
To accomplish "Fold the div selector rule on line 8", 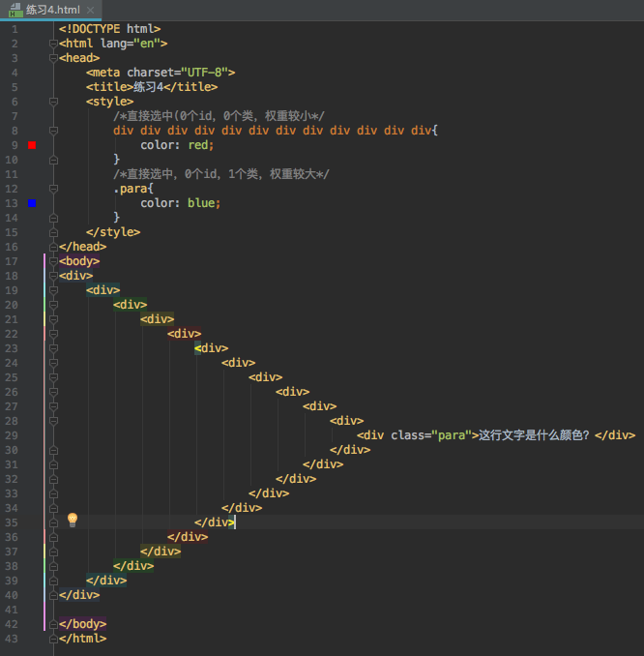I will (x=53, y=131).
